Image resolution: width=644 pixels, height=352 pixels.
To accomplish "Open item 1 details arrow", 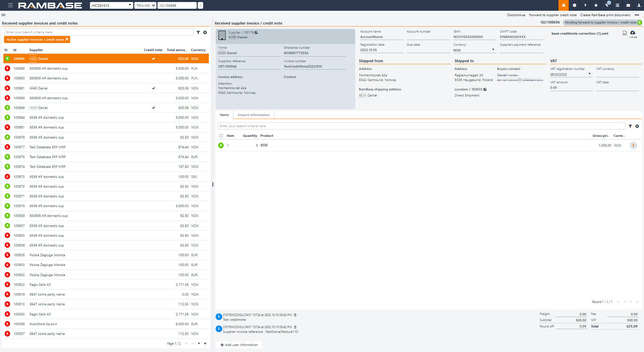I will click(x=633, y=146).
